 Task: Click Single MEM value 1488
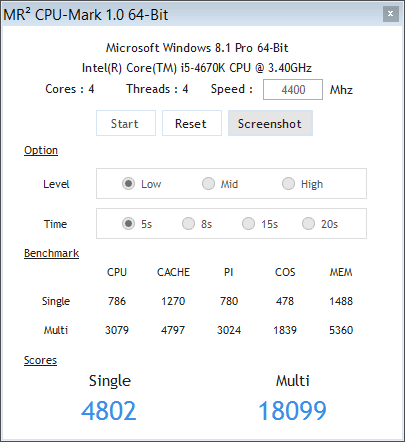click(341, 301)
